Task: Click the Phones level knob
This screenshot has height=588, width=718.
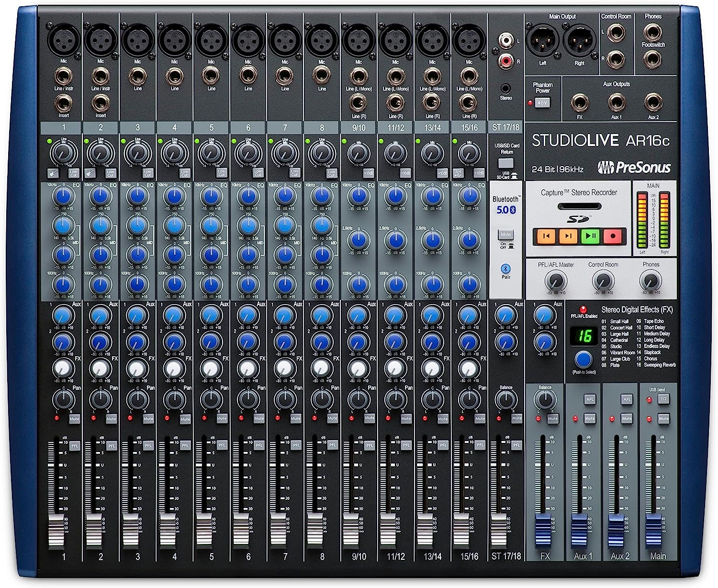Action: (650, 280)
